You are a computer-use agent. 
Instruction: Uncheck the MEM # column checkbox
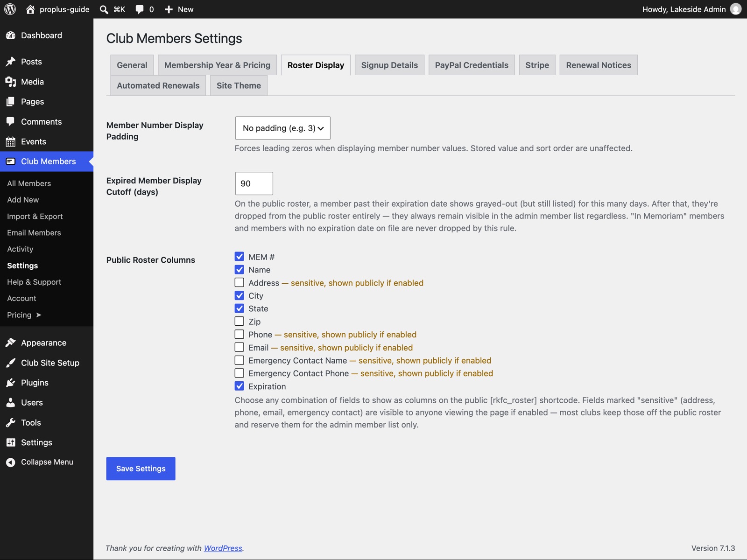pyautogui.click(x=240, y=257)
